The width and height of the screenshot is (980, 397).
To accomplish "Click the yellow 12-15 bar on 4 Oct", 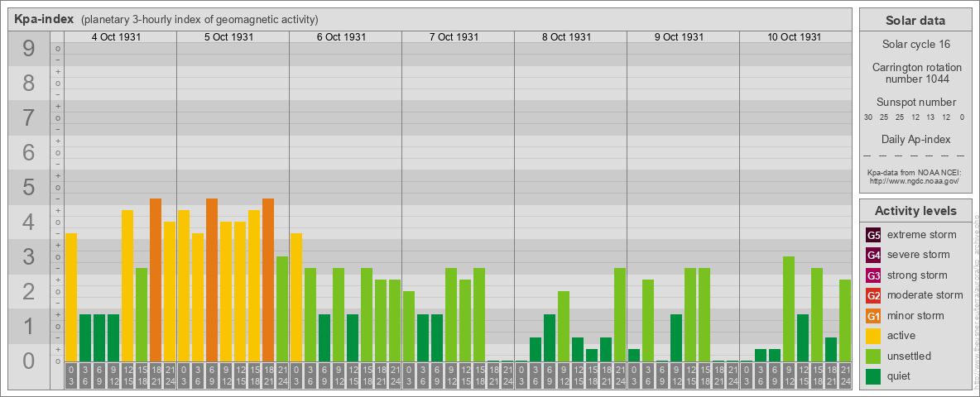I will [127, 286].
